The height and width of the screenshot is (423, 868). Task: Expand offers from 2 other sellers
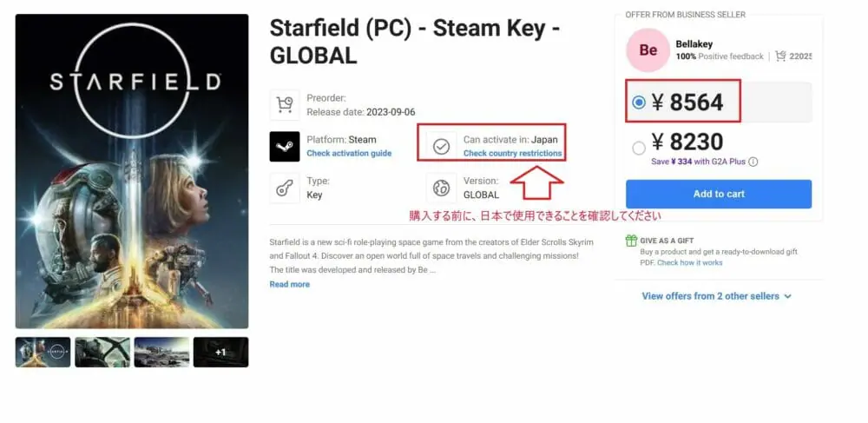(x=716, y=296)
